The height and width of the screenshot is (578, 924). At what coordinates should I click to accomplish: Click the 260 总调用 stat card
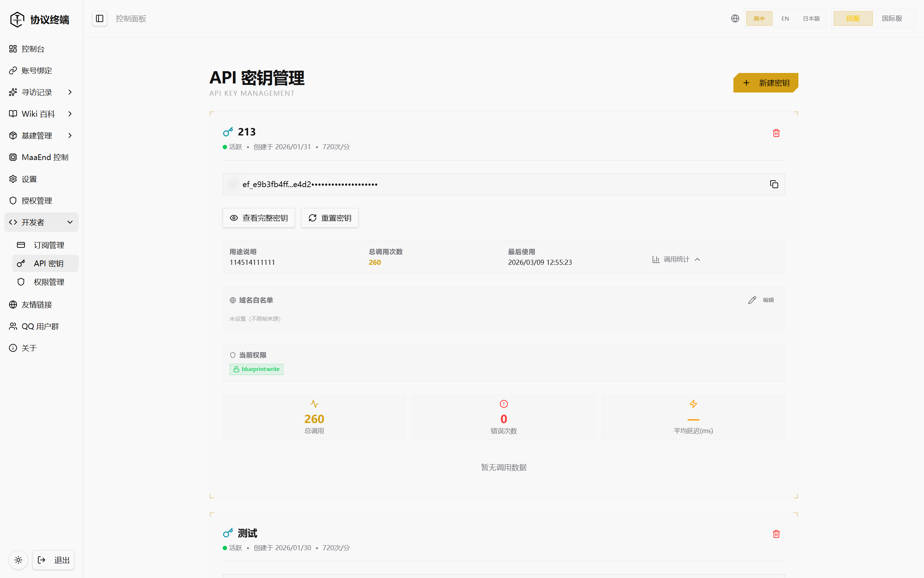pos(314,418)
